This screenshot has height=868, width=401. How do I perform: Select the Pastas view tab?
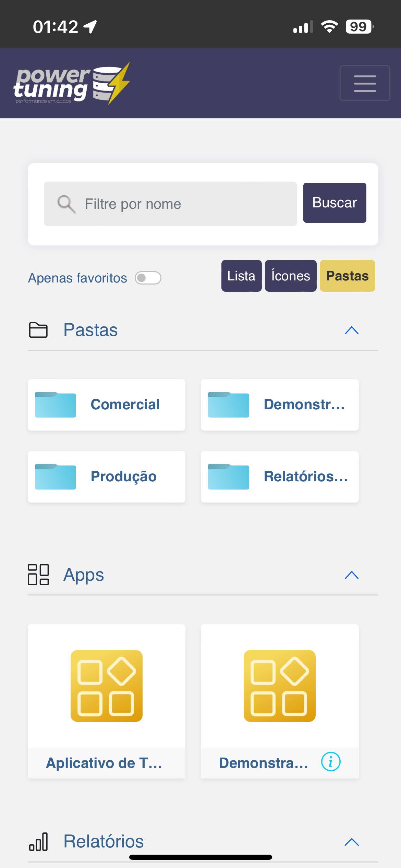pyautogui.click(x=347, y=276)
